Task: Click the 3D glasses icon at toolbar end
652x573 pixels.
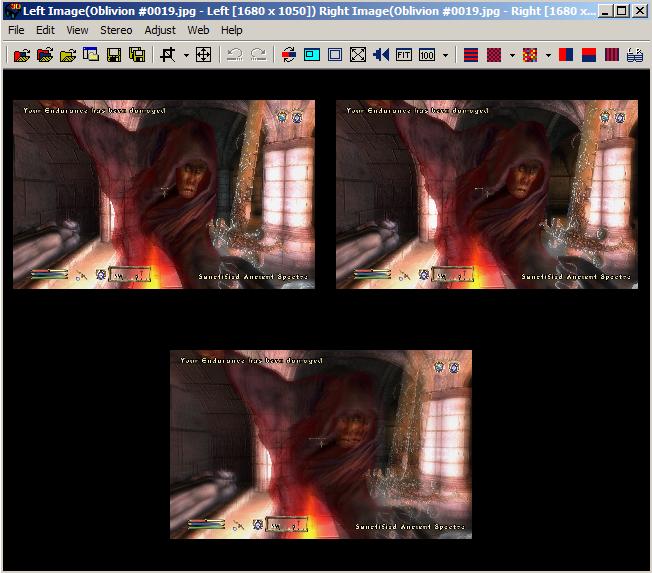Action: [635, 55]
